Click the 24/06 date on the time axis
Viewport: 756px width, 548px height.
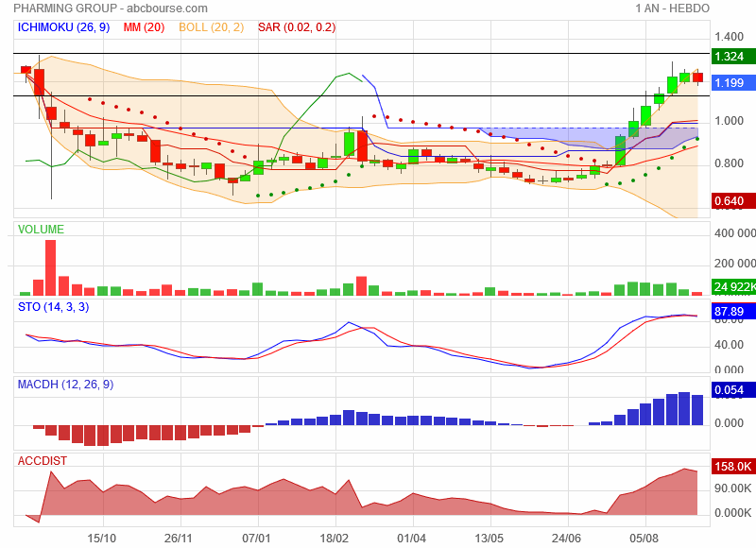pyautogui.click(x=566, y=538)
